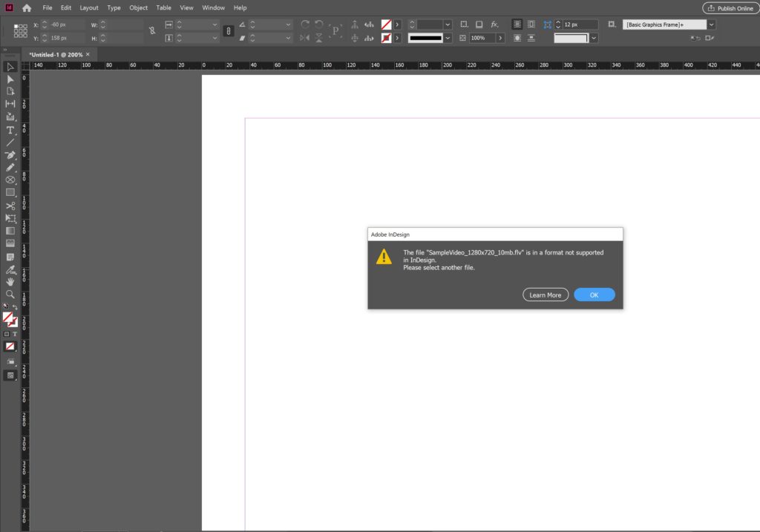Expand the opacity 100% slider arrow
Image resolution: width=760 pixels, height=532 pixels.
(500, 38)
